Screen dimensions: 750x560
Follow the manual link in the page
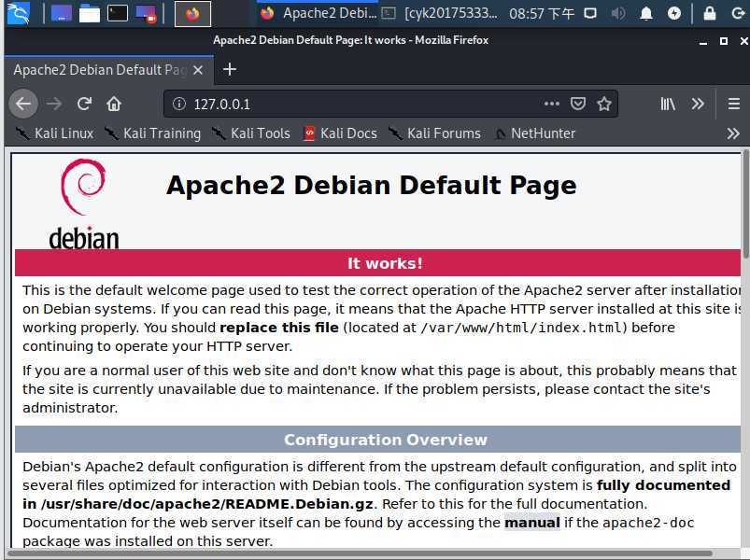click(x=531, y=523)
